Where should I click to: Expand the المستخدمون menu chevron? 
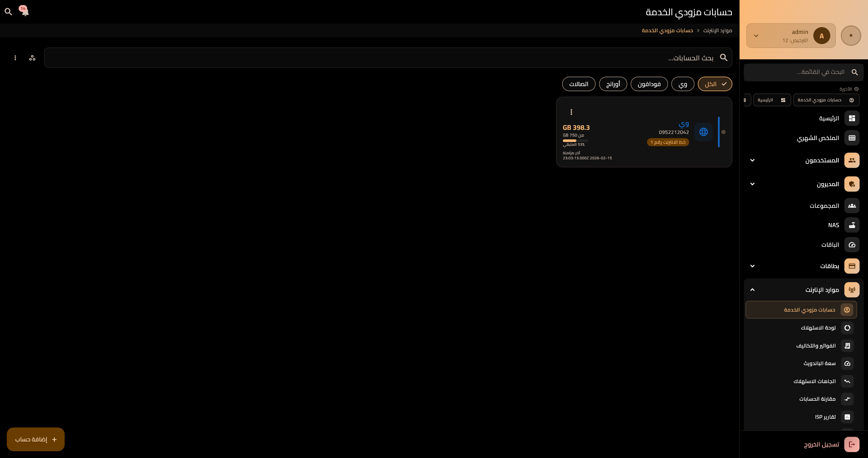click(752, 160)
